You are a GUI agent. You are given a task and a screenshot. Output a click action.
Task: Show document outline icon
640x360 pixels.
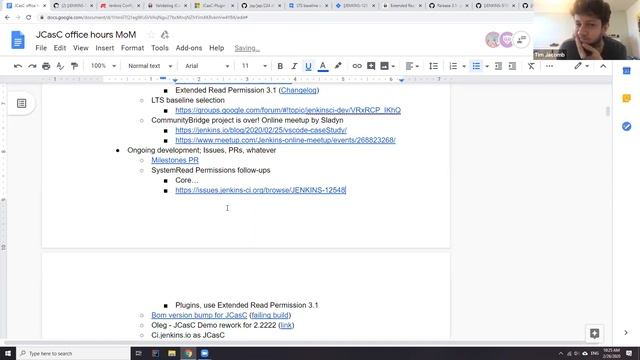pos(21,104)
